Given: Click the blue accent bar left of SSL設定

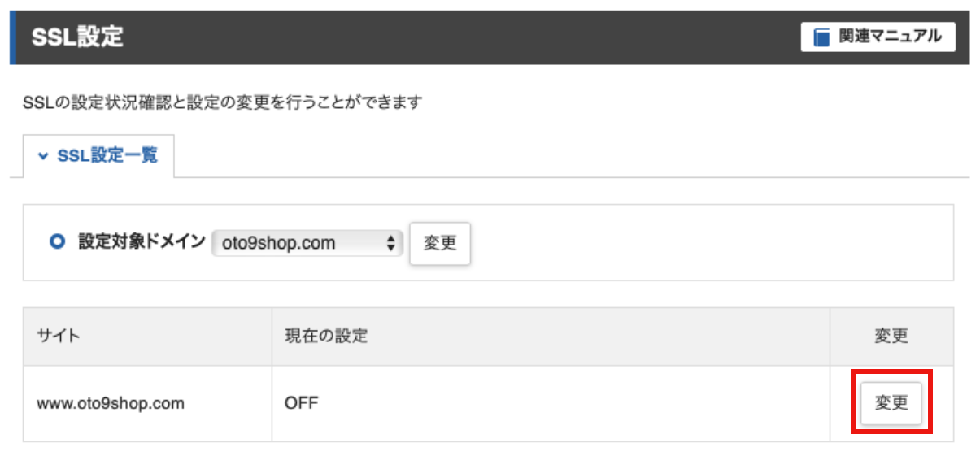Looking at the screenshot, I should pyautogui.click(x=13, y=37).
